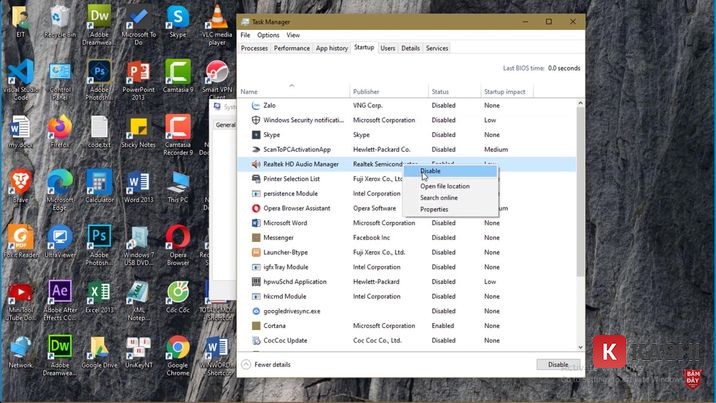The height and width of the screenshot is (403, 716).
Task: Switch to the Processes tab
Action: (x=254, y=48)
